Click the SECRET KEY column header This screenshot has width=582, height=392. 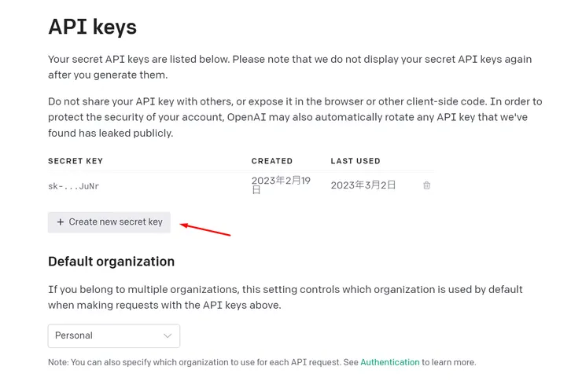click(x=76, y=161)
